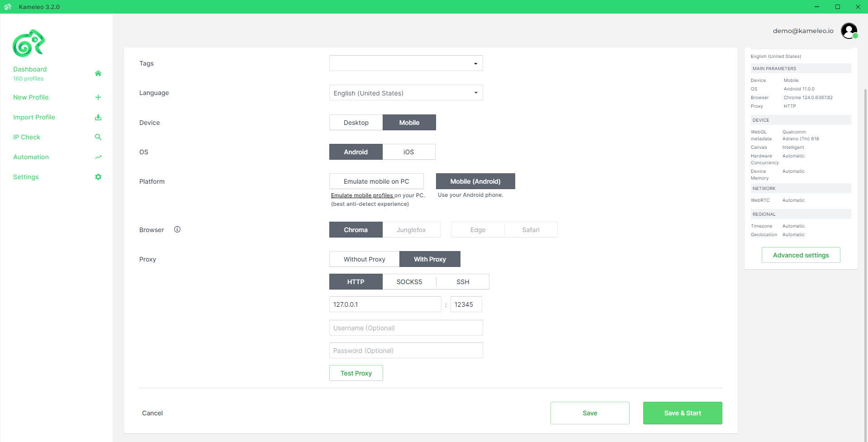Click the NETWORK section header
The height and width of the screenshot is (442, 868).
click(801, 188)
